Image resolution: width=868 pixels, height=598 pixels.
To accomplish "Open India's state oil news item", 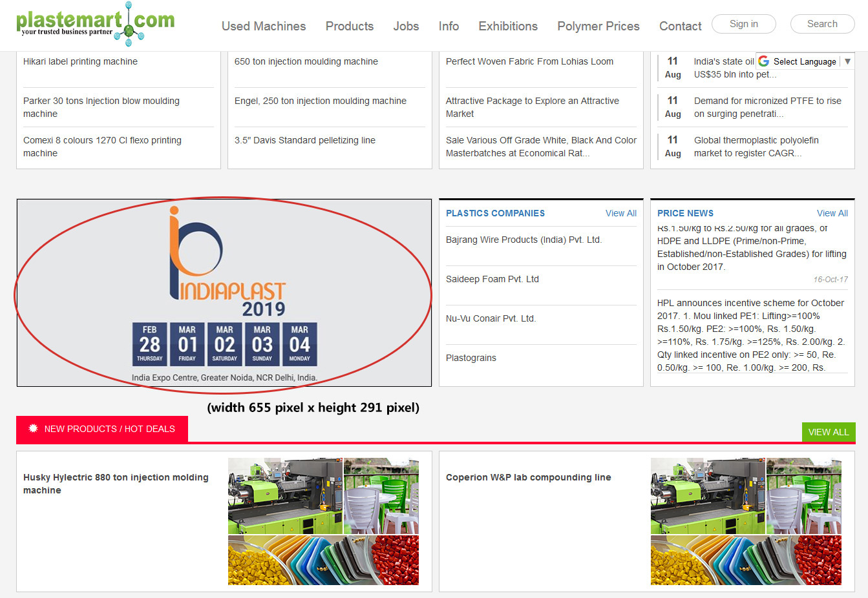I will click(x=735, y=68).
